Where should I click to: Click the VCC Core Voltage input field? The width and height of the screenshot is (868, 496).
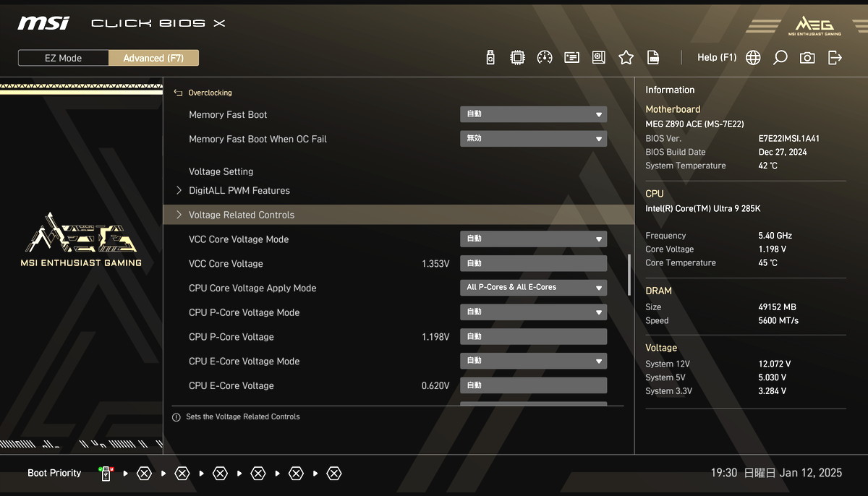click(533, 263)
